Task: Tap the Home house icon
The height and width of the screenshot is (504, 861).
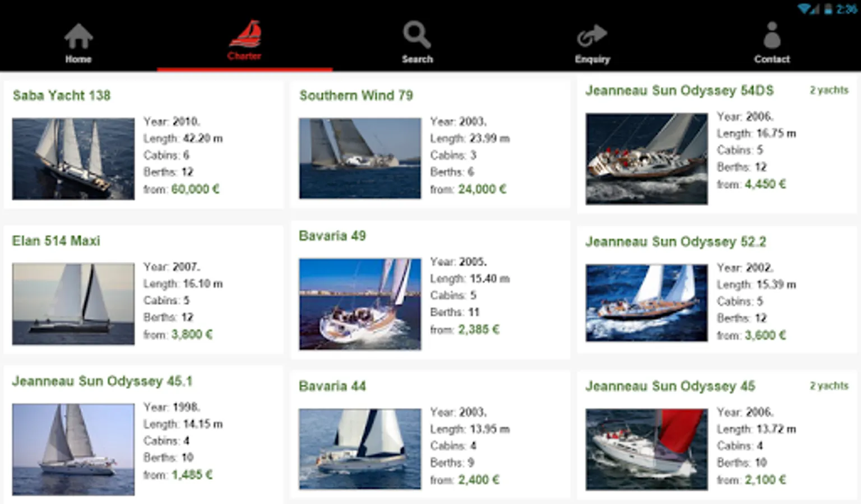Action: click(78, 36)
